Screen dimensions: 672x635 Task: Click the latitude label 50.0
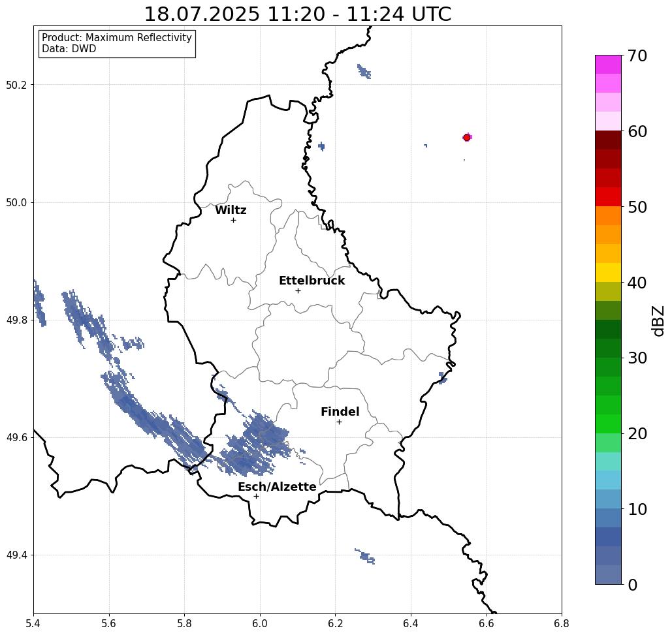(16, 202)
